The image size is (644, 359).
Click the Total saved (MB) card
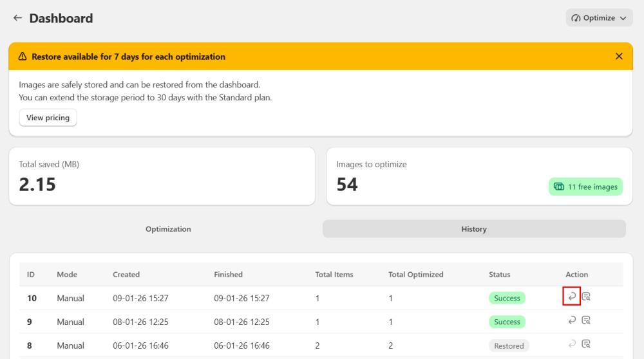click(x=162, y=176)
